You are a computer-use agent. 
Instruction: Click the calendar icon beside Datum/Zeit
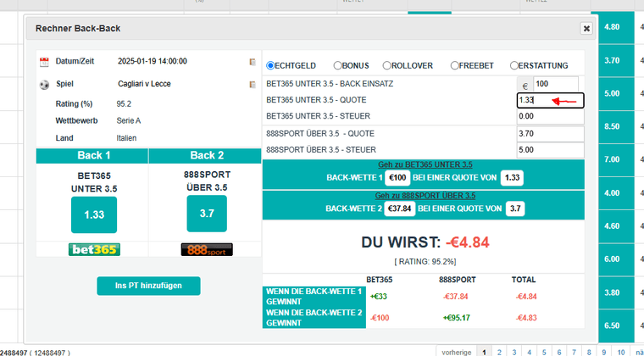click(44, 63)
